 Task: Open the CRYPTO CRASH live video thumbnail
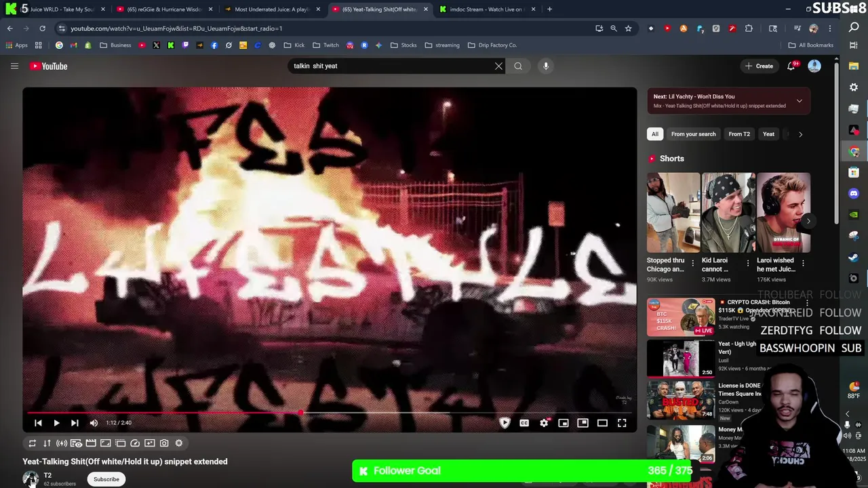[x=681, y=317]
